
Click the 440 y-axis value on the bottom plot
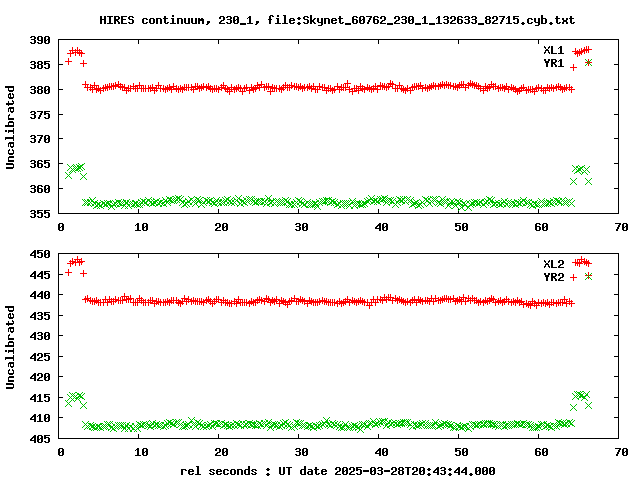pos(40,295)
